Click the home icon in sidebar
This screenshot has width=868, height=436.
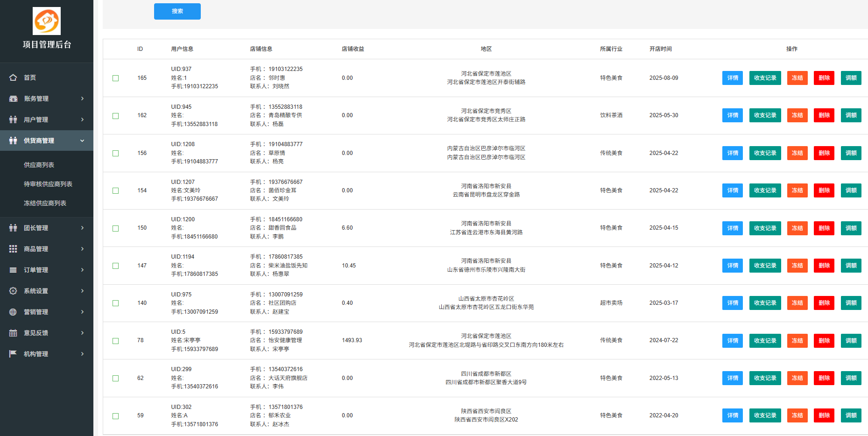click(13, 77)
